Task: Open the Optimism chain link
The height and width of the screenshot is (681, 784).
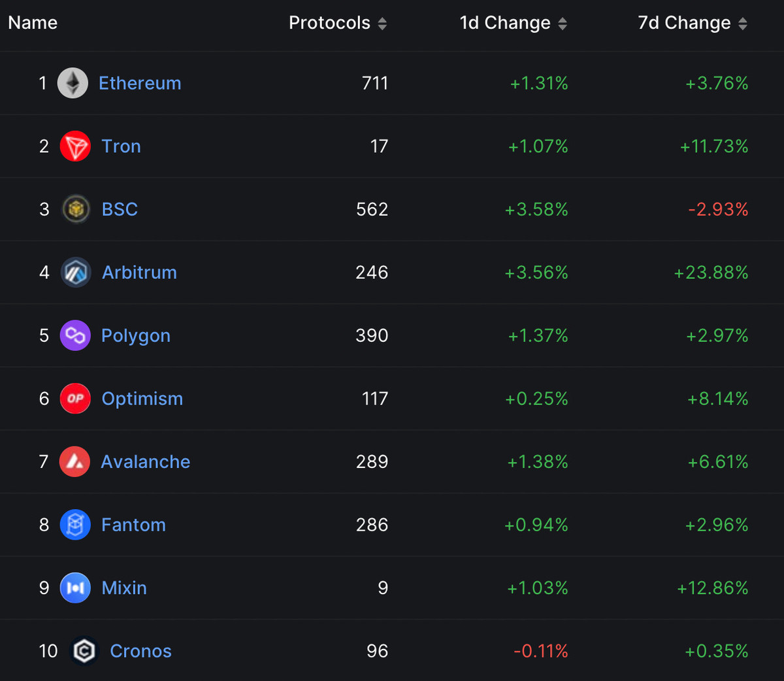Action: coord(142,399)
